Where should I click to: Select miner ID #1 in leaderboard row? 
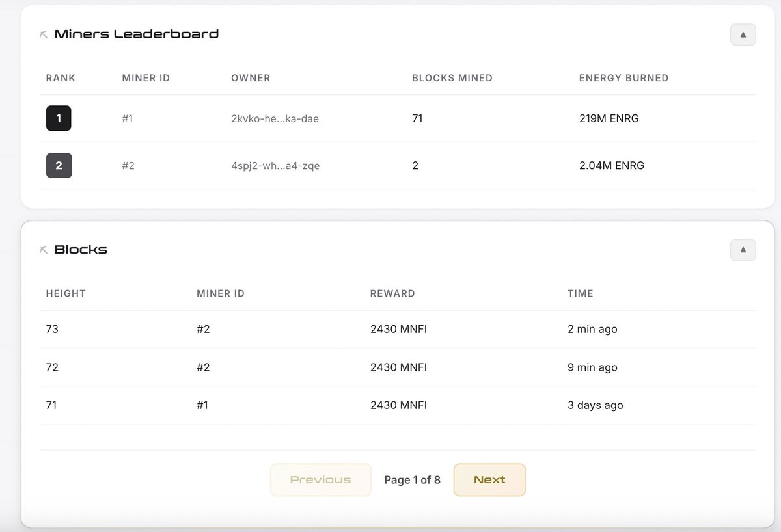coord(128,119)
